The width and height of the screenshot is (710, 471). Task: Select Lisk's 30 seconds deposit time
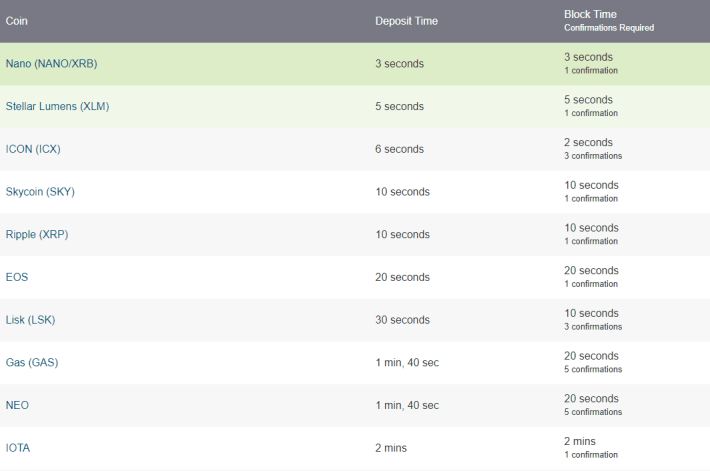tap(402, 320)
